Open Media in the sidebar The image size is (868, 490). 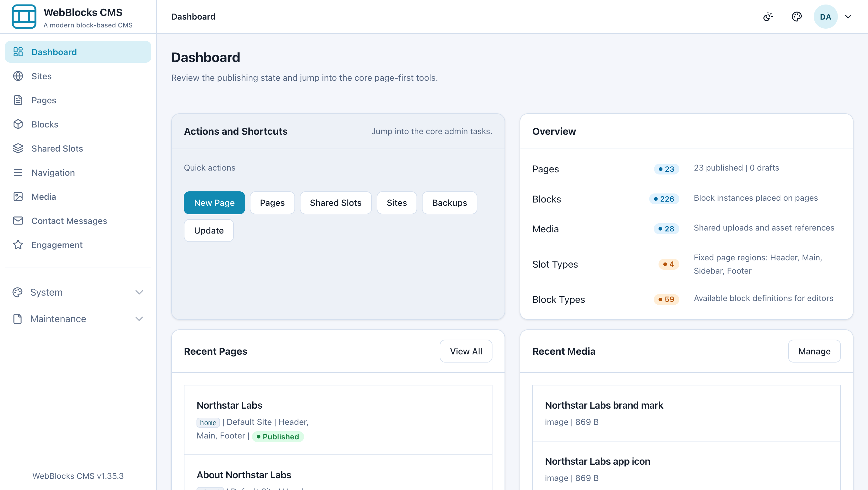[78, 196]
